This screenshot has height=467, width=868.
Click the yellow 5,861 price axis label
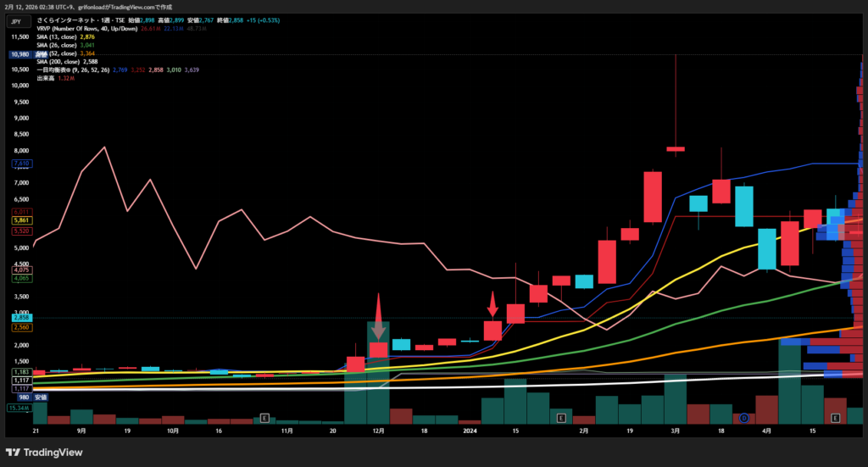20,220
